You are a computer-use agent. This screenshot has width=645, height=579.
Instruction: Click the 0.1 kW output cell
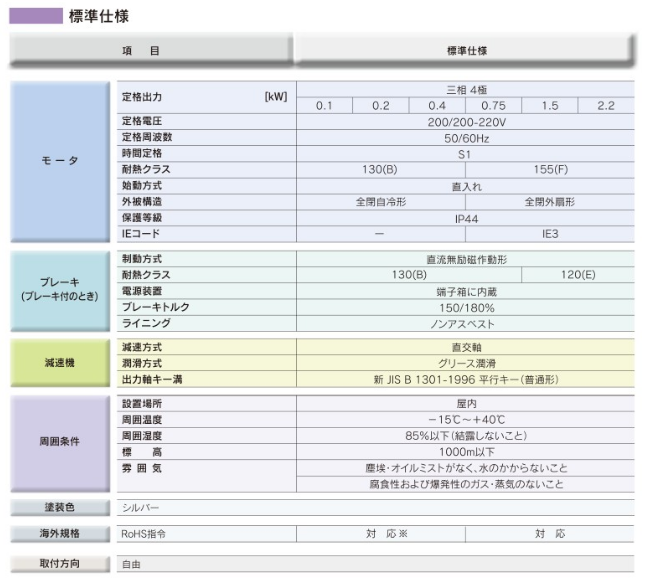tap(325, 106)
